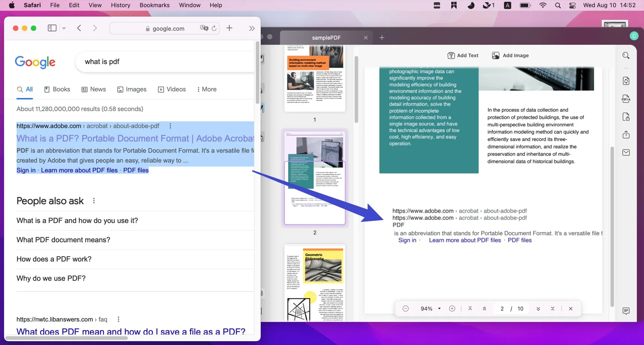The width and height of the screenshot is (644, 345).
Task: Select page 1 thumbnail
Action: (315, 78)
